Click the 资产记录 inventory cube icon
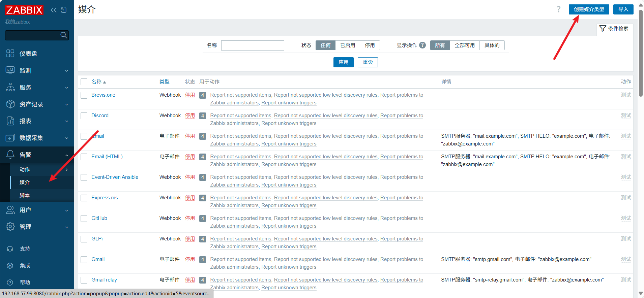 (x=10, y=104)
